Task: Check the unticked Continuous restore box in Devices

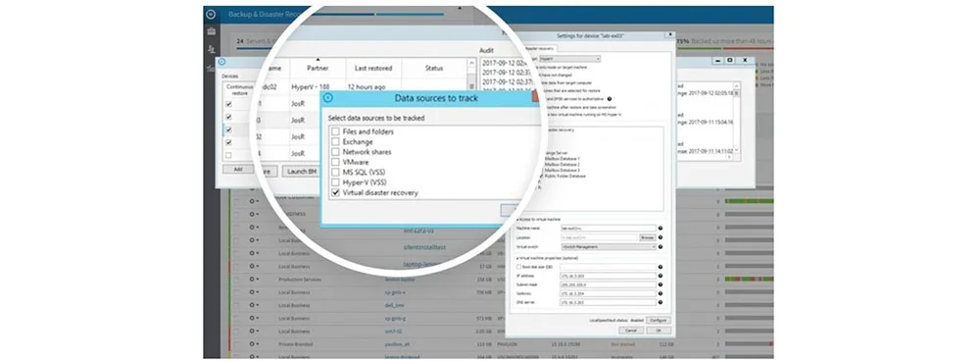Action: click(x=228, y=155)
